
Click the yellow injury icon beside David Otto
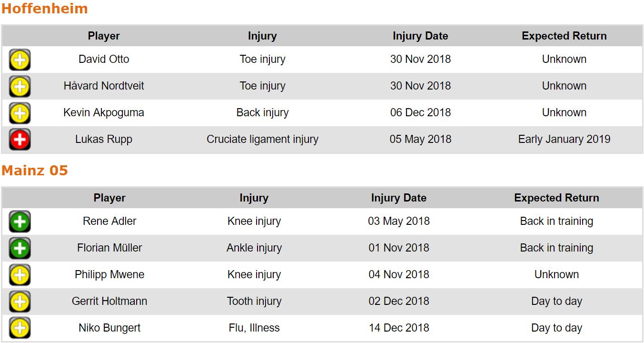20,60
